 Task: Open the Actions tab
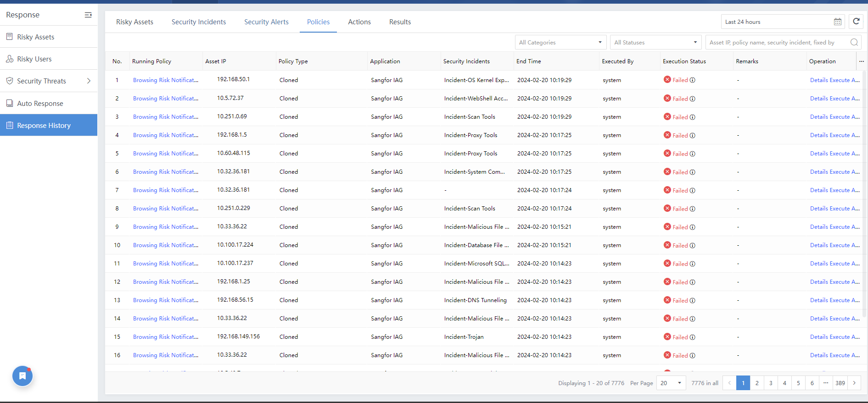tap(359, 22)
